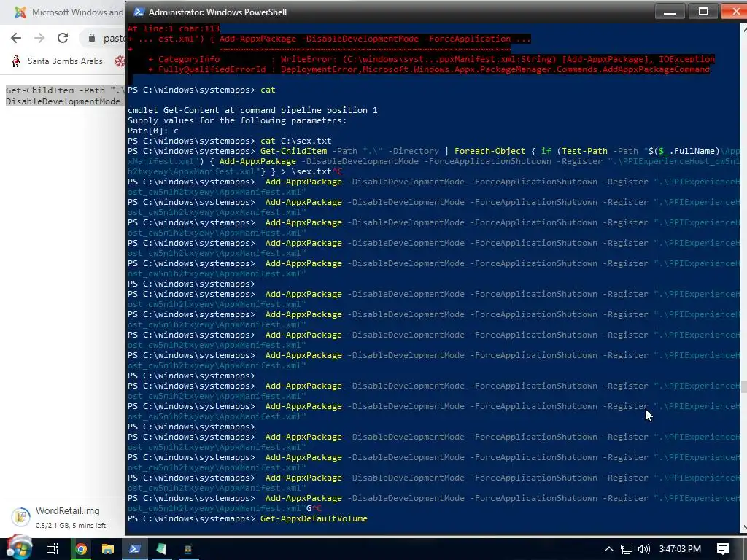Click the red CategoryInfo error line

pos(431,59)
